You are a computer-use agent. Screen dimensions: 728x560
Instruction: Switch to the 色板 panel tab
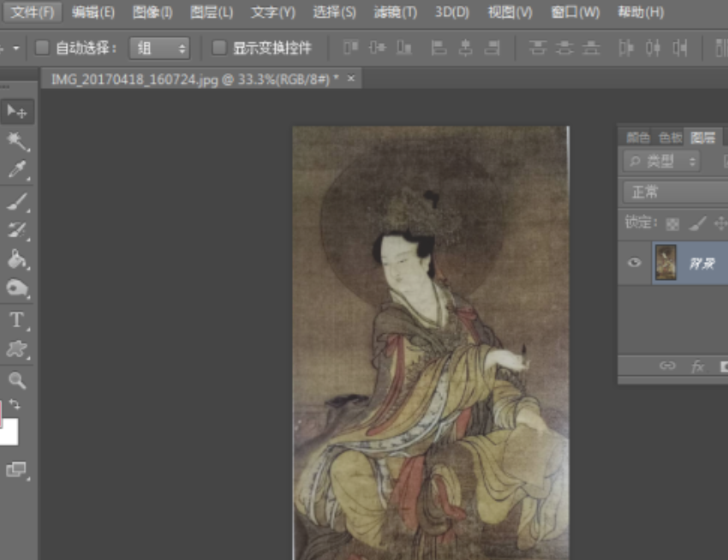(x=670, y=138)
